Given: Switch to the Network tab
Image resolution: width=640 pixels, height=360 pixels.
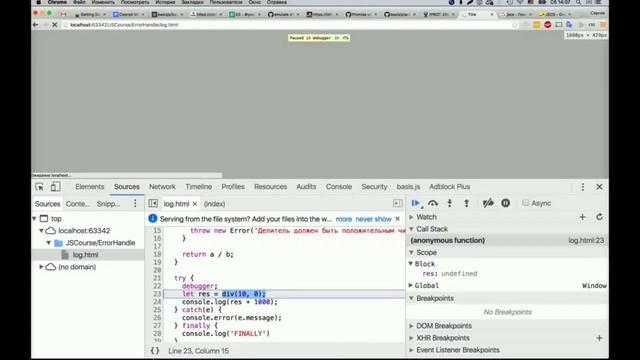Looking at the screenshot, I should 162,187.
